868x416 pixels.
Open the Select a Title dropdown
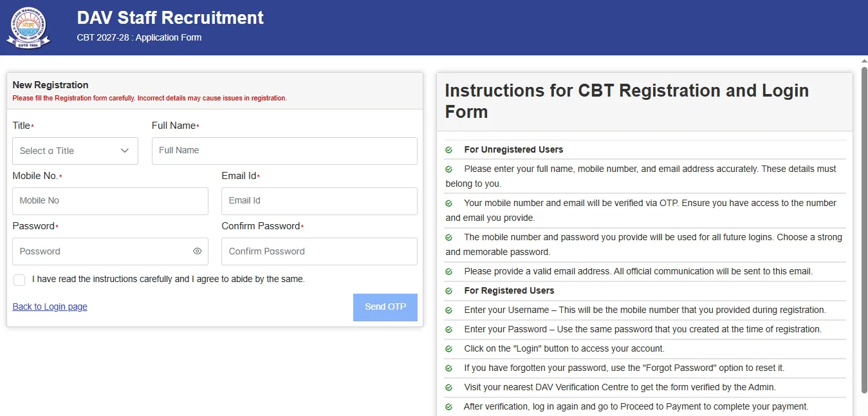[x=75, y=151]
